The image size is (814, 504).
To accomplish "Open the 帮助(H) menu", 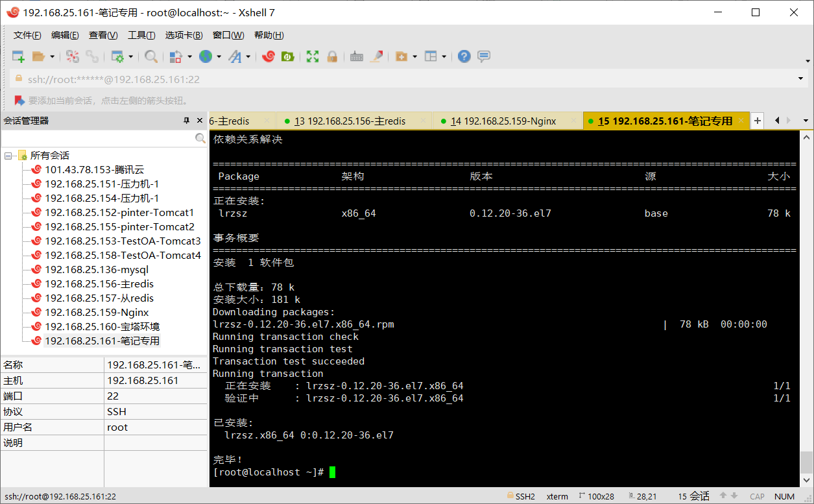I will (x=269, y=35).
